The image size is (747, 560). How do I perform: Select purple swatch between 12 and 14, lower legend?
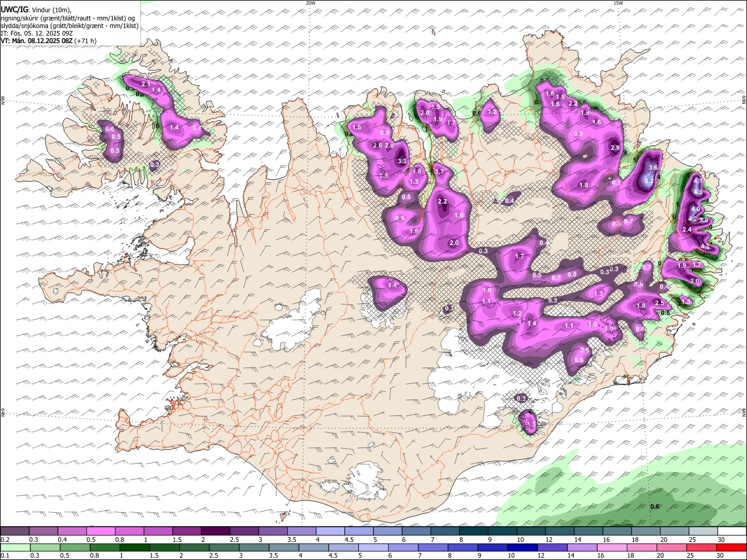[552, 548]
